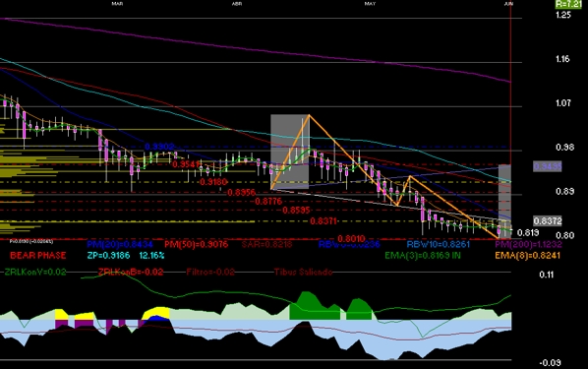Select the 0.8010 red support level label
Screen dimensions: 588x369
coord(351,239)
